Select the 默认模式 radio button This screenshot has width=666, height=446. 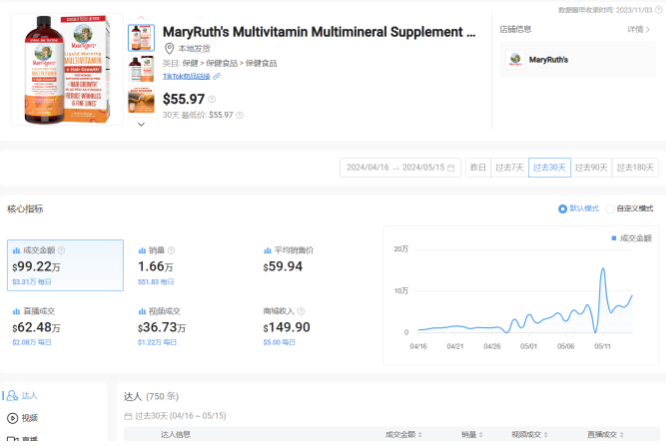pyautogui.click(x=563, y=209)
